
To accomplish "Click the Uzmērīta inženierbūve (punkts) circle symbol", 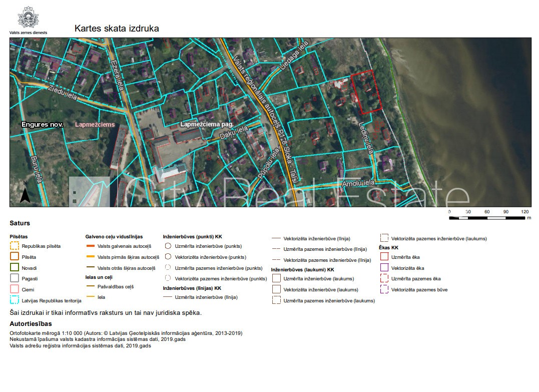I will pyautogui.click(x=168, y=246).
